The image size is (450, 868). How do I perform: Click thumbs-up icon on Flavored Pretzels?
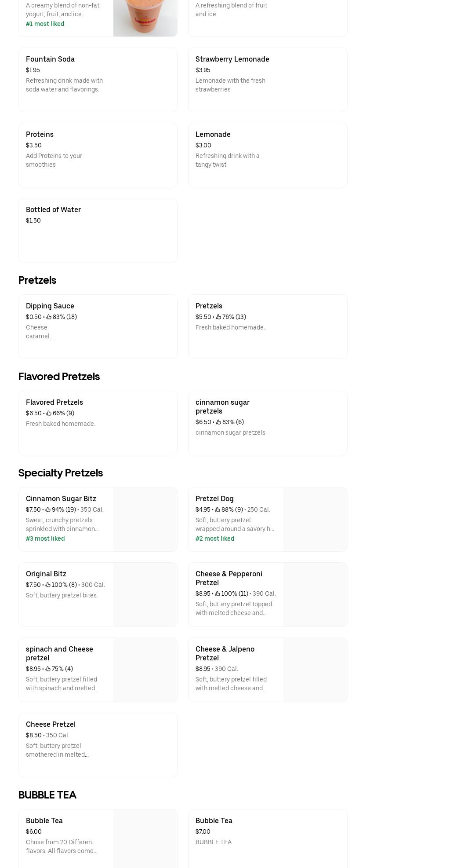pyautogui.click(x=49, y=413)
